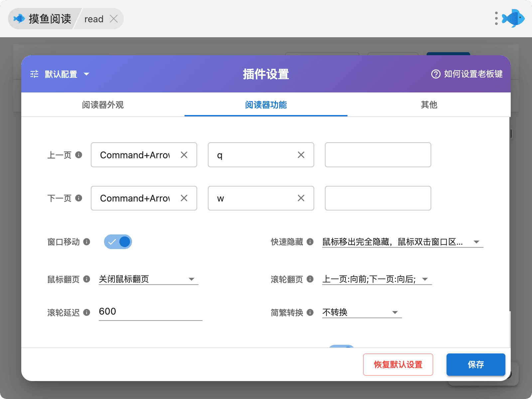Click the info icon next to 快速隐藏
The image size is (532, 399).
(310, 242)
